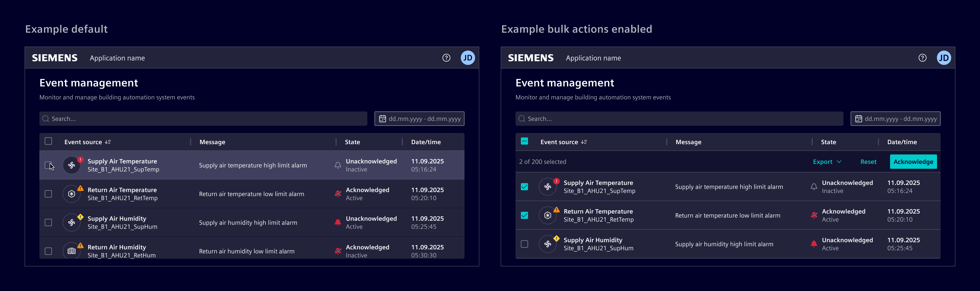
Task: Check Supply Air Temperature row checkbox, default example
Action: 48,165
